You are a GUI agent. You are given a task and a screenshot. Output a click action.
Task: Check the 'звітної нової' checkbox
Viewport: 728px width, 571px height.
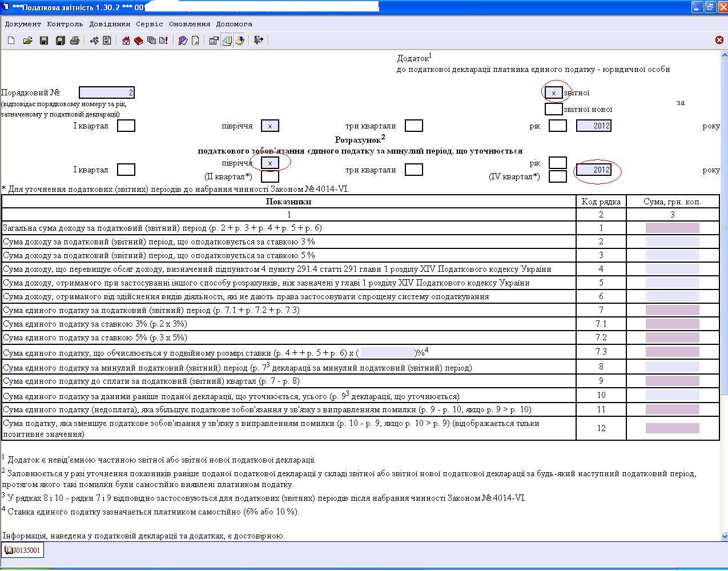tap(553, 109)
